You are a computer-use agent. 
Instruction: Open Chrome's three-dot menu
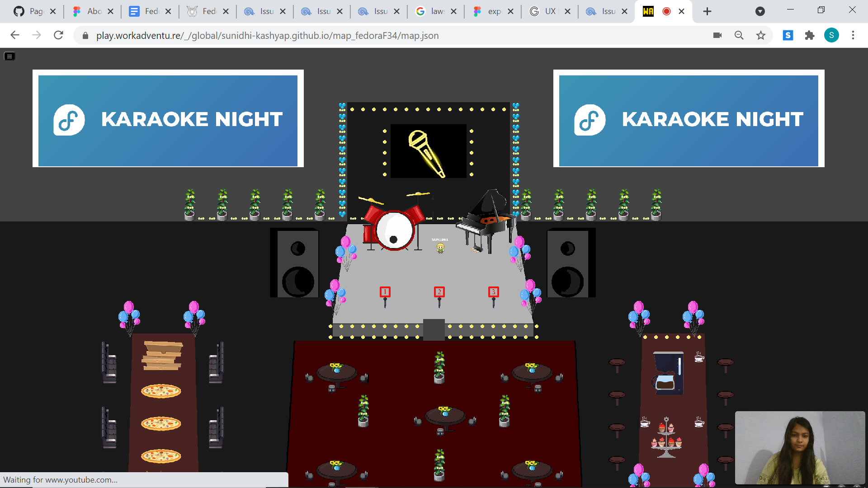[x=853, y=35]
